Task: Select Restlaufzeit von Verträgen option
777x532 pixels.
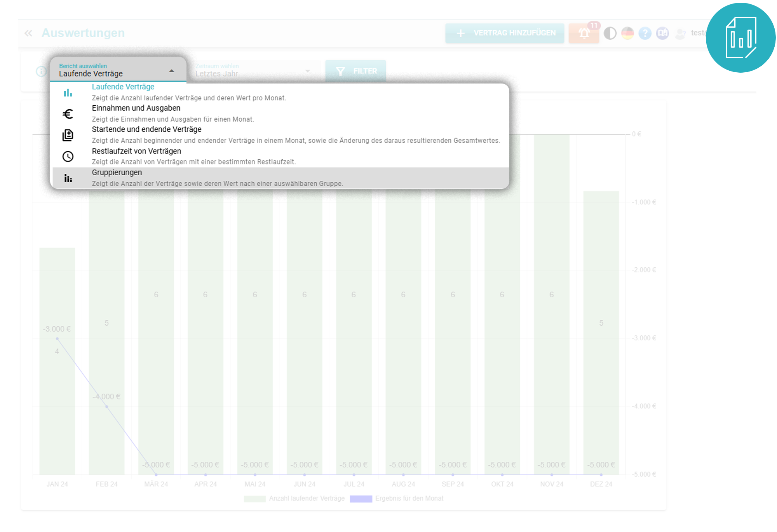Action: click(x=280, y=157)
